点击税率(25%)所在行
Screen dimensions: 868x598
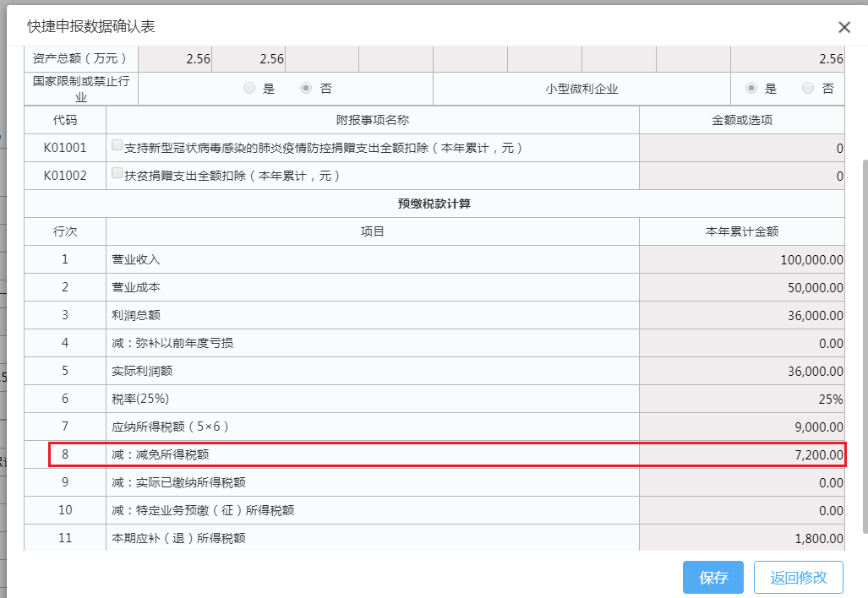(372, 398)
